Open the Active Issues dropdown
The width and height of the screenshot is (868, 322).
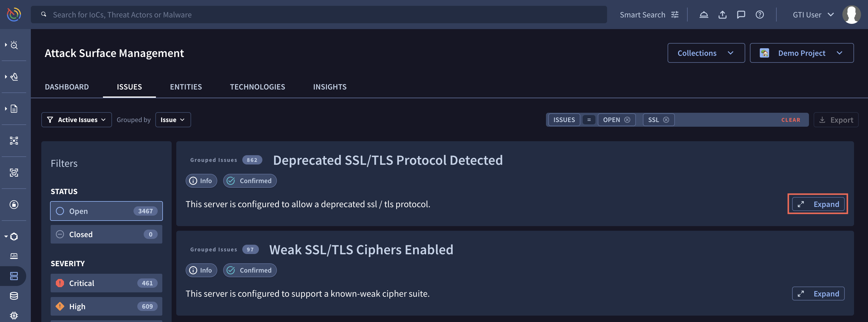click(77, 120)
